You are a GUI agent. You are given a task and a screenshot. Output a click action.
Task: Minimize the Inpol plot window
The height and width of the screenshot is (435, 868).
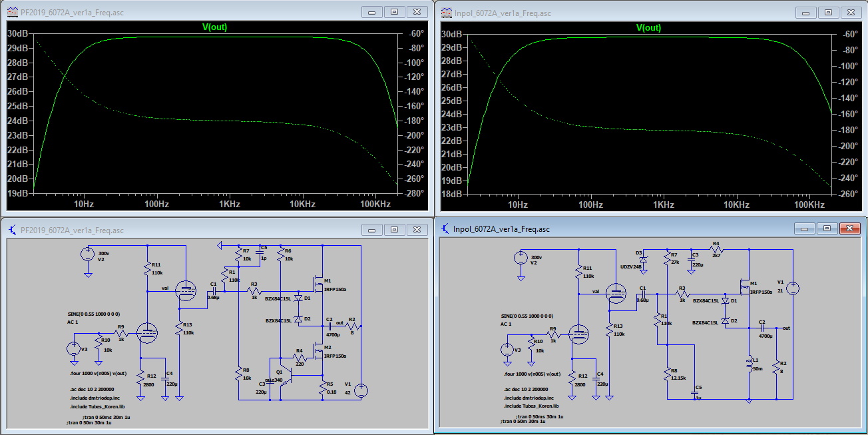(806, 11)
